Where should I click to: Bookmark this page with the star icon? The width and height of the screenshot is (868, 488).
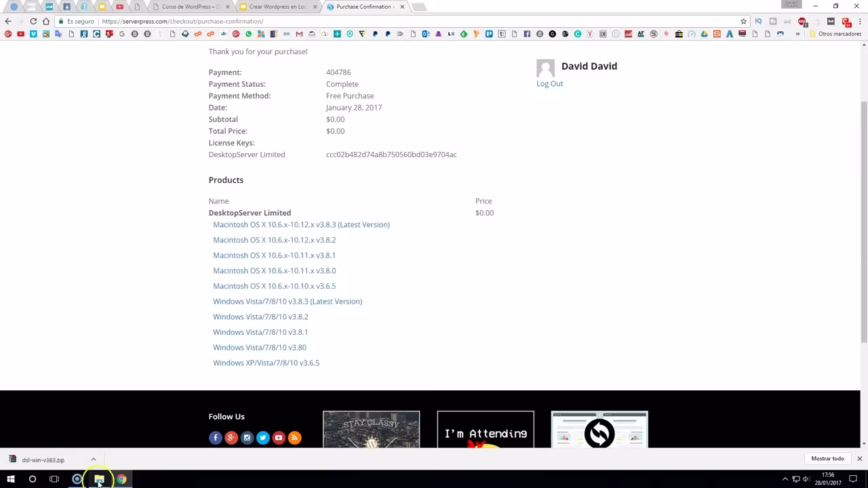pyautogui.click(x=743, y=21)
